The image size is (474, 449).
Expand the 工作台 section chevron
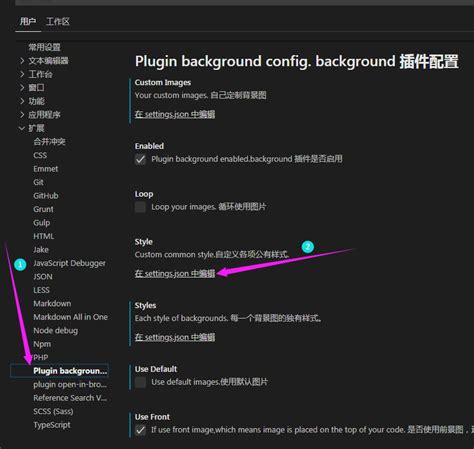click(22, 74)
